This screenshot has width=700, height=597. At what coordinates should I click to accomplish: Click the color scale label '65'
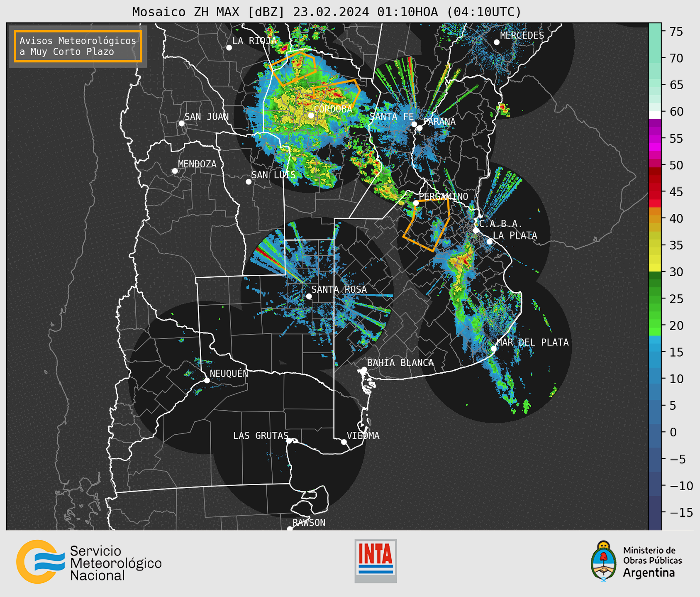[x=676, y=85]
